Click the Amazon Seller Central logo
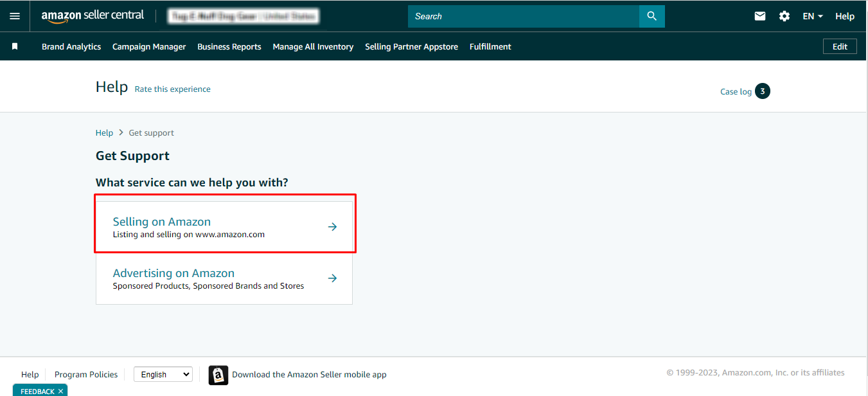Viewport: 868px width, 396px height. pyautogui.click(x=93, y=16)
